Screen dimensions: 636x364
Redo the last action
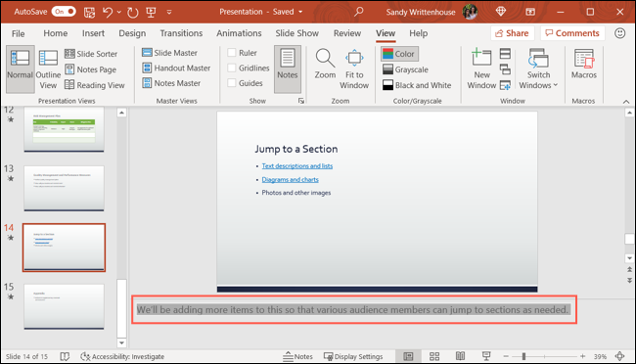[x=132, y=12]
